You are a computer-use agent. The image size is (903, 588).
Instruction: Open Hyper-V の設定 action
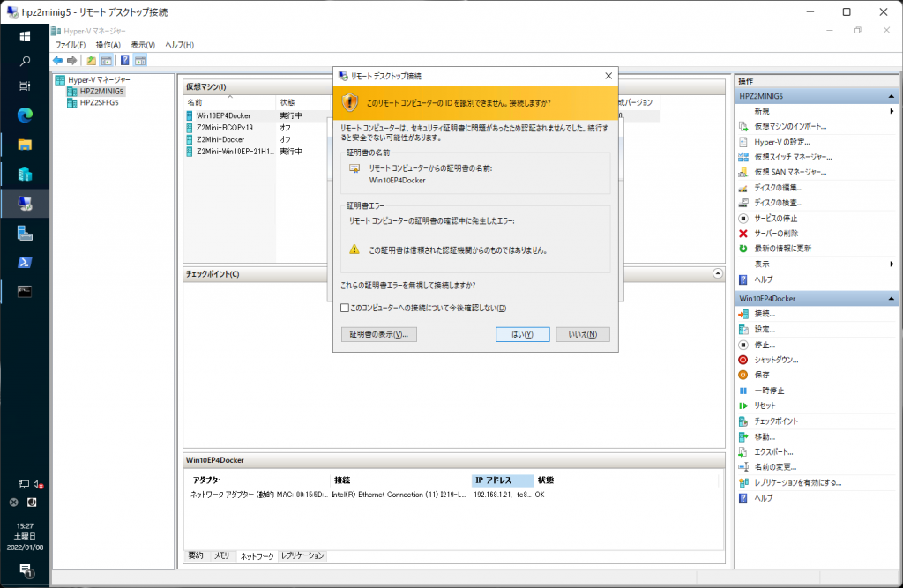point(782,142)
